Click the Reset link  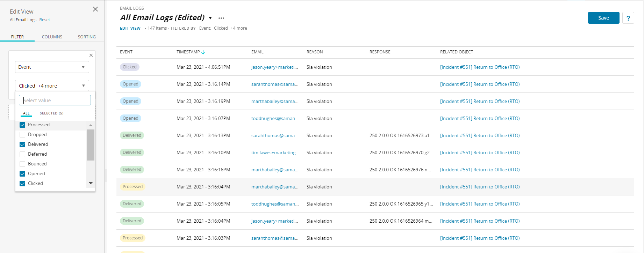[x=45, y=20]
